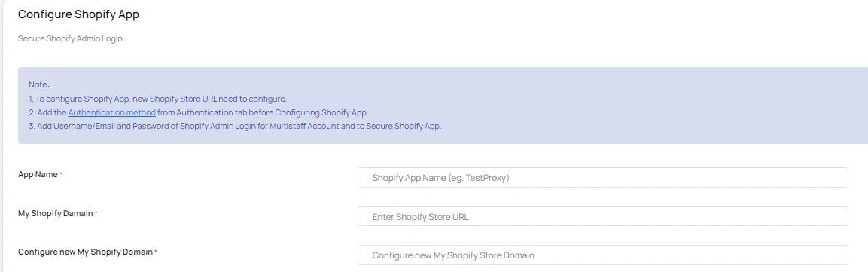
Task: Click the Secure Shopify Admin Login subtitle
Action: pyautogui.click(x=70, y=38)
